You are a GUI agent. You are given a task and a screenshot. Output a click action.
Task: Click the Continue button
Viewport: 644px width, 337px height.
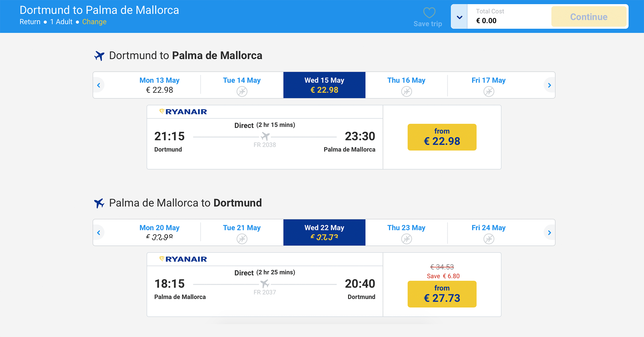[589, 17]
